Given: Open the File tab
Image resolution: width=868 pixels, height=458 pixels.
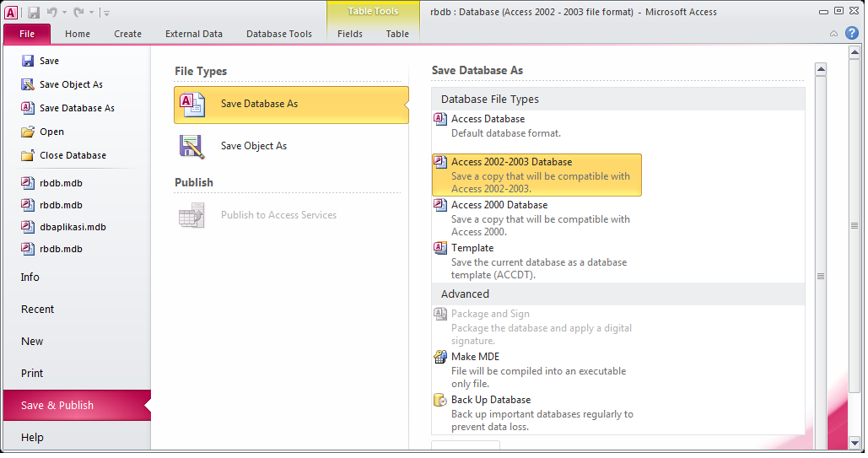Looking at the screenshot, I should 27,34.
